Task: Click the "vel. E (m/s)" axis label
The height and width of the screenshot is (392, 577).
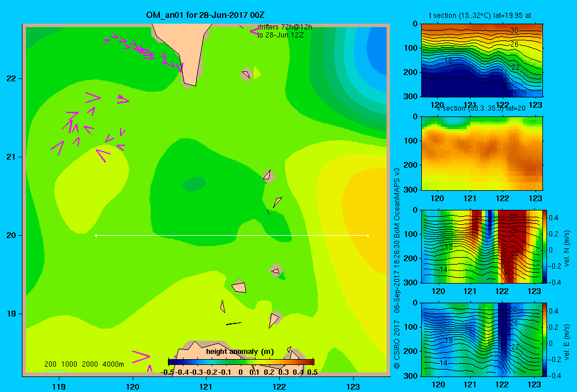Action: [x=567, y=342]
